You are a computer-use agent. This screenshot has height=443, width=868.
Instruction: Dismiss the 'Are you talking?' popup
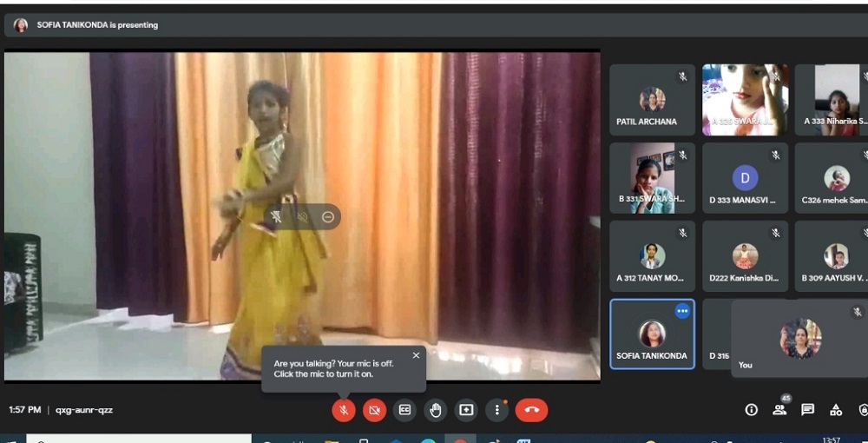416,355
